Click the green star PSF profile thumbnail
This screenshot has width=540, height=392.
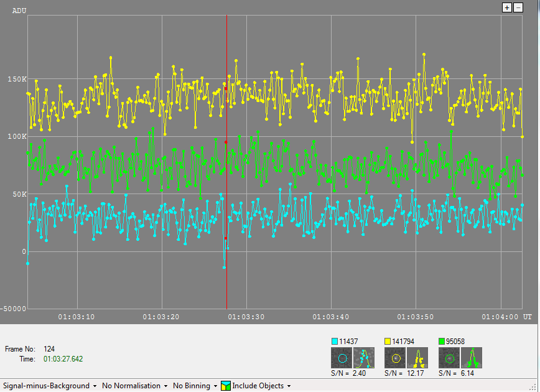click(472, 358)
